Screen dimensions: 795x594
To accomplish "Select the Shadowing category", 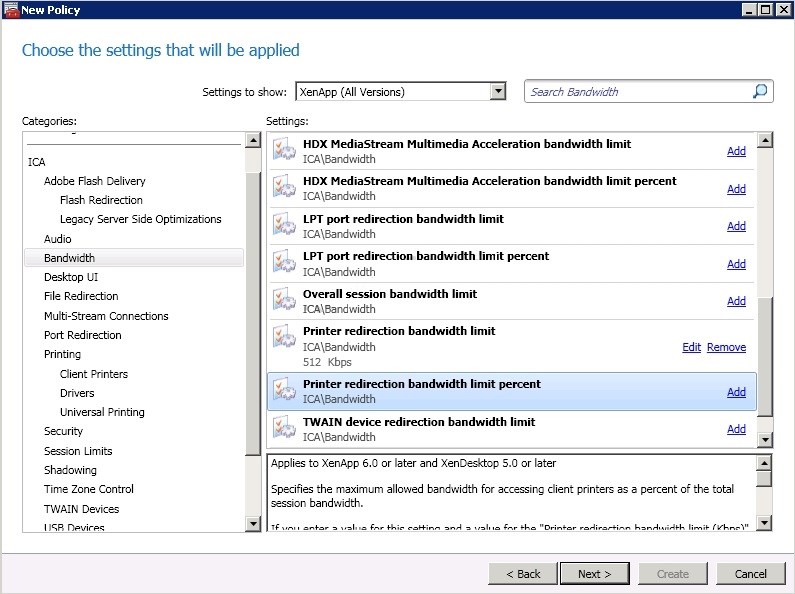I will point(70,470).
